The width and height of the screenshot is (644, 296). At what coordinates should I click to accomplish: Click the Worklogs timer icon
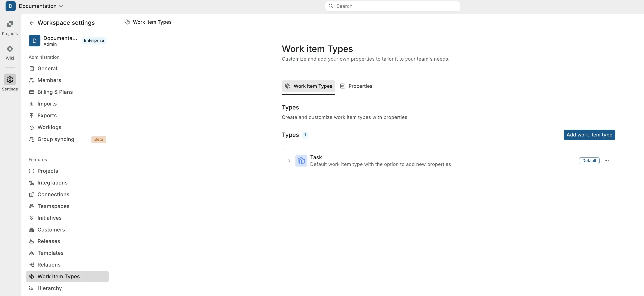(31, 127)
